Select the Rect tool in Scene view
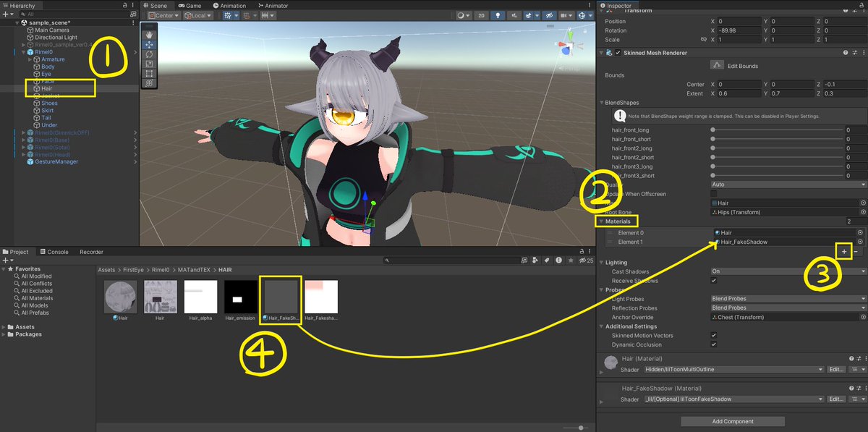This screenshot has height=432, width=868. pos(150,74)
